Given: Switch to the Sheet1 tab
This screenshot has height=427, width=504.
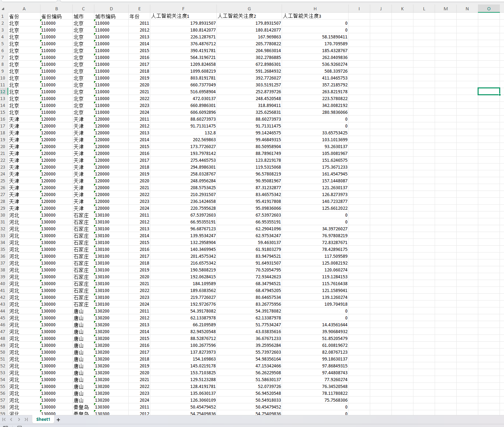Looking at the screenshot, I should coord(43,419).
